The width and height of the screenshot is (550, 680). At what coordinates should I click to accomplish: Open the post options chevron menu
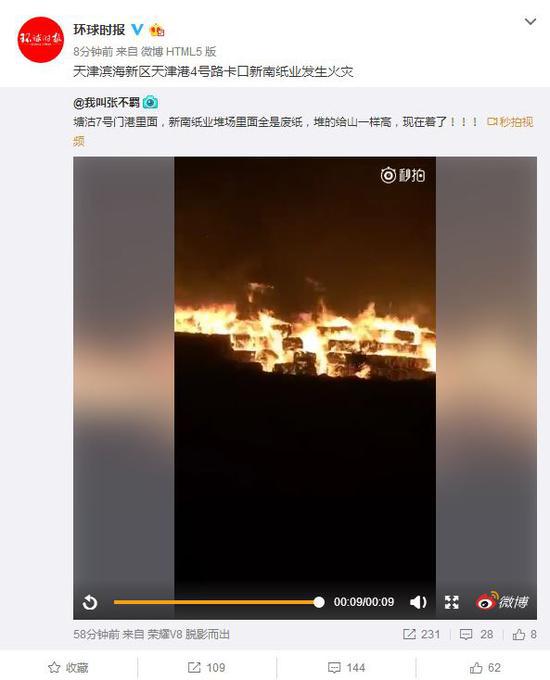[x=530, y=21]
